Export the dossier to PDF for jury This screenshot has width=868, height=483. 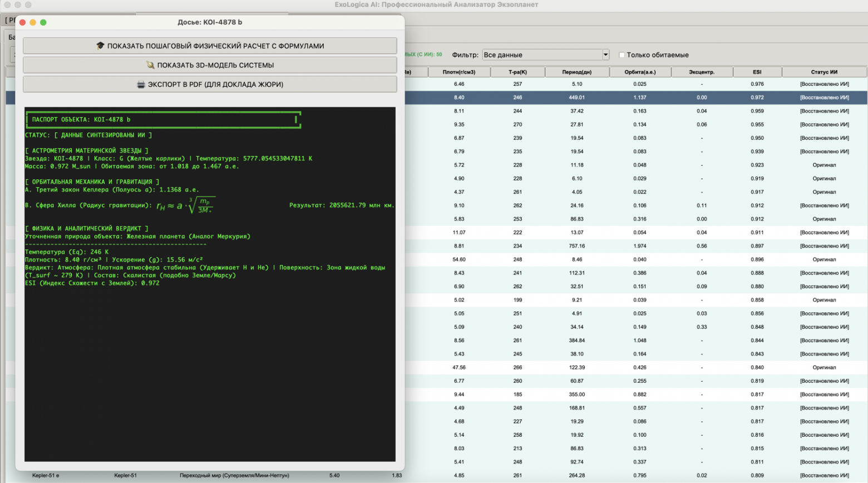[210, 85]
